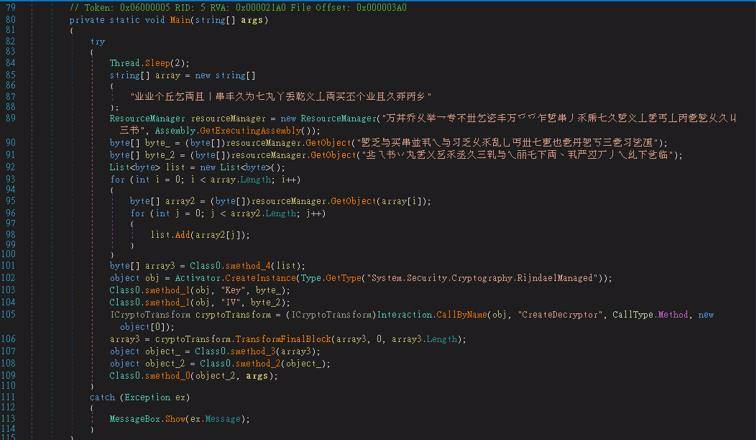Image resolution: width=756 pixels, height=440 pixels.
Task: Click line number 109 in gutter
Action: (8, 376)
